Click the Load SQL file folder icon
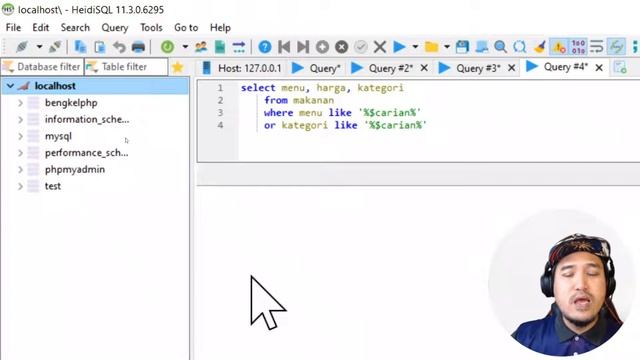The width and height of the screenshot is (640, 360). point(431,47)
